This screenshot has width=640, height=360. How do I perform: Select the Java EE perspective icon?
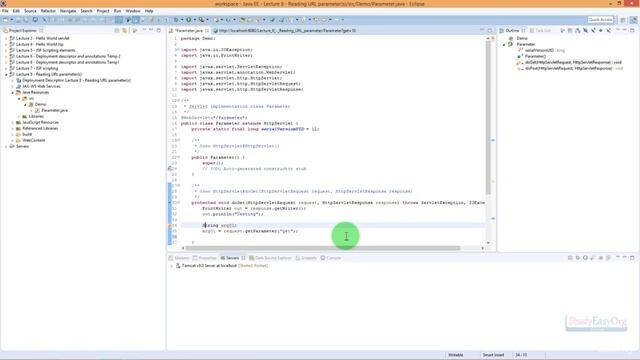(633, 20)
